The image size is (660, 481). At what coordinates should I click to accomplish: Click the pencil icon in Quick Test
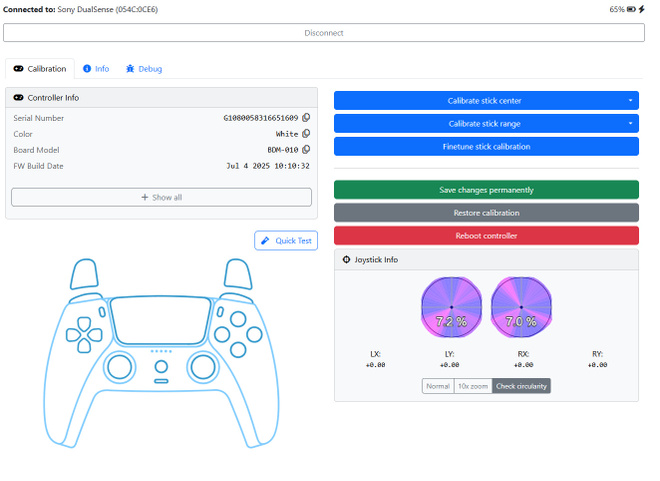[x=265, y=241]
